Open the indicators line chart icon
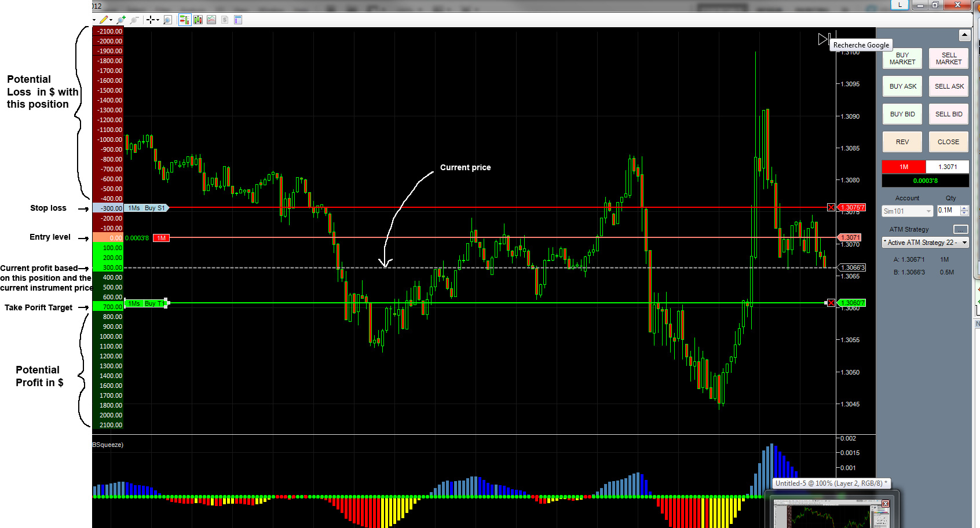Image resolution: width=980 pixels, height=528 pixels. point(211,20)
